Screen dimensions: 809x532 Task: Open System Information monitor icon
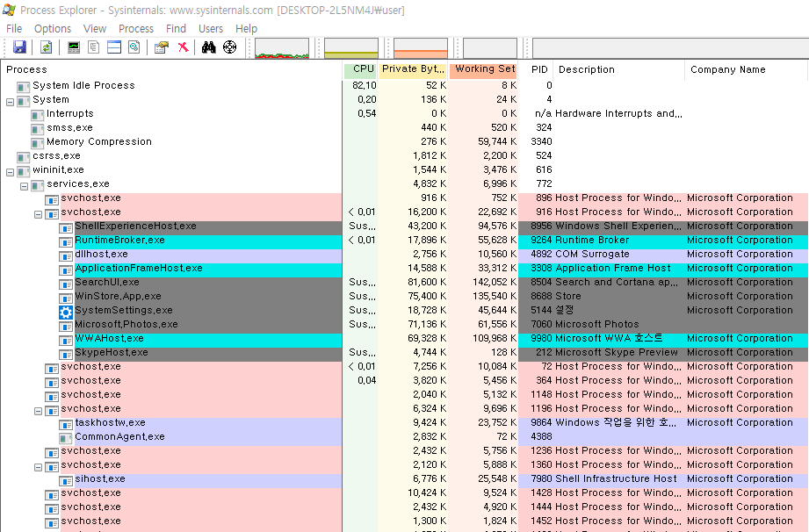[74, 47]
